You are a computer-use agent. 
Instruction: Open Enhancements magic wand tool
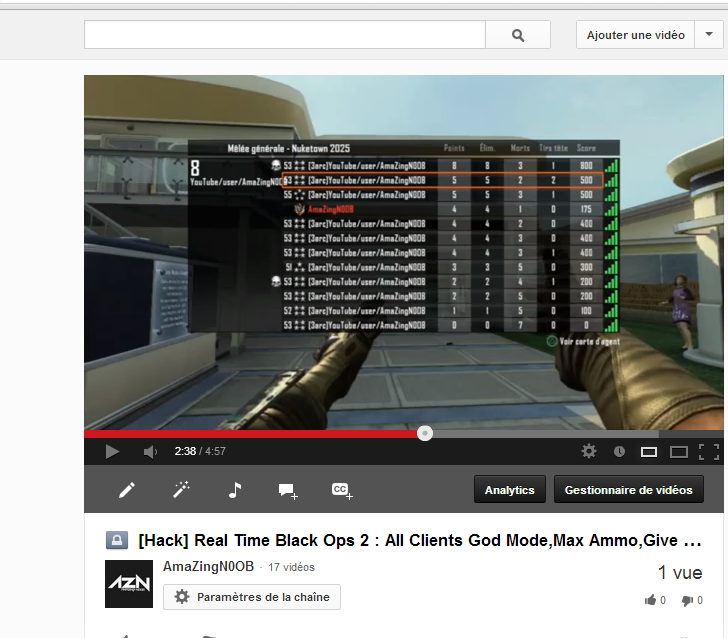point(181,490)
